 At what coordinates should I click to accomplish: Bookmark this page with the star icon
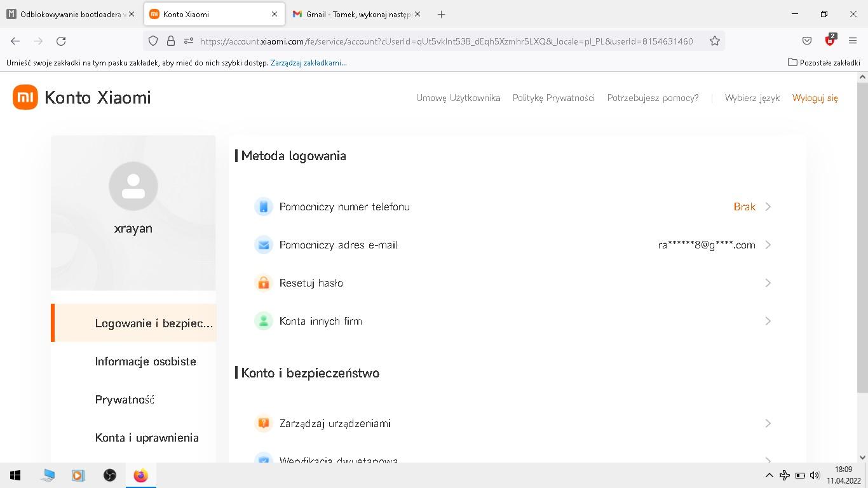click(x=715, y=41)
